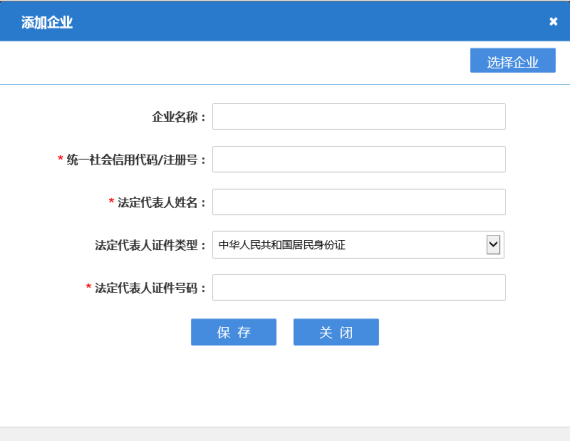Image resolution: width=571 pixels, height=442 pixels.
Task: Click the 统一社会信用代码/注册号 text box
Action: tap(359, 159)
